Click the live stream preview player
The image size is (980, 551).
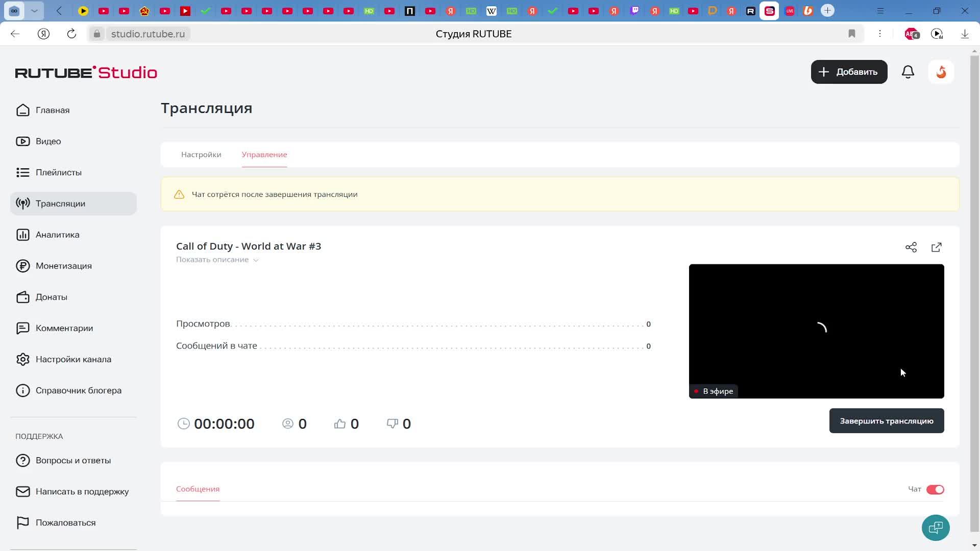[816, 331]
